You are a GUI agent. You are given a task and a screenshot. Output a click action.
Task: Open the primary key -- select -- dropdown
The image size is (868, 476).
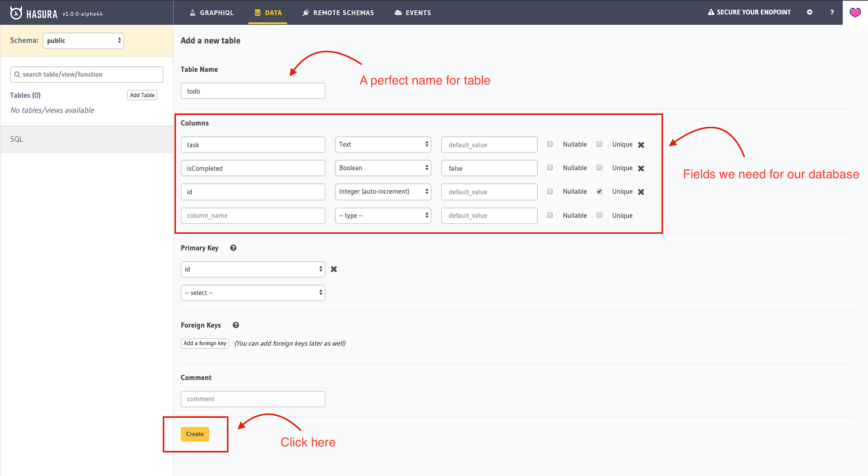[x=253, y=293]
